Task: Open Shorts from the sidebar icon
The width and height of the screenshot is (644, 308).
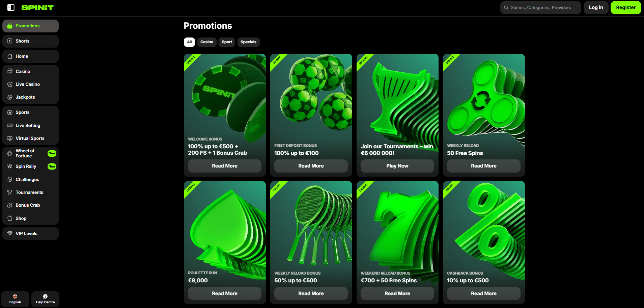Action: pyautogui.click(x=10, y=41)
